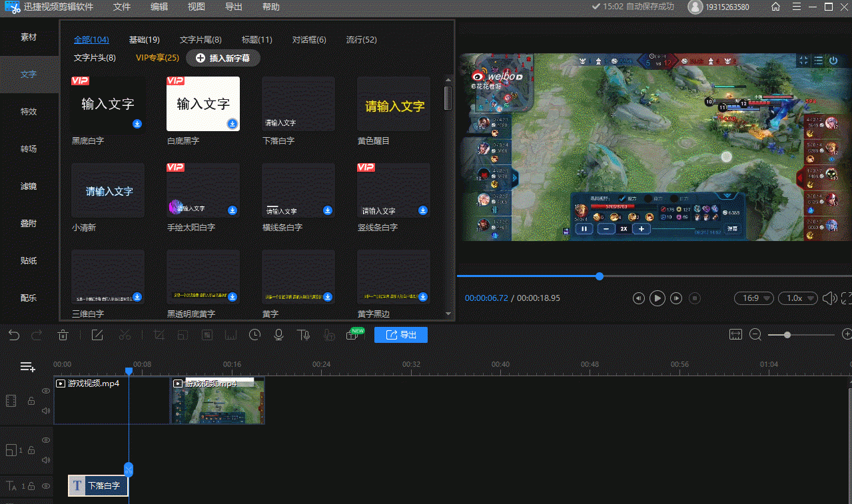Open the zoom/picture-in-picture frame tool
This screenshot has height=504, width=852.
pyautogui.click(x=183, y=335)
